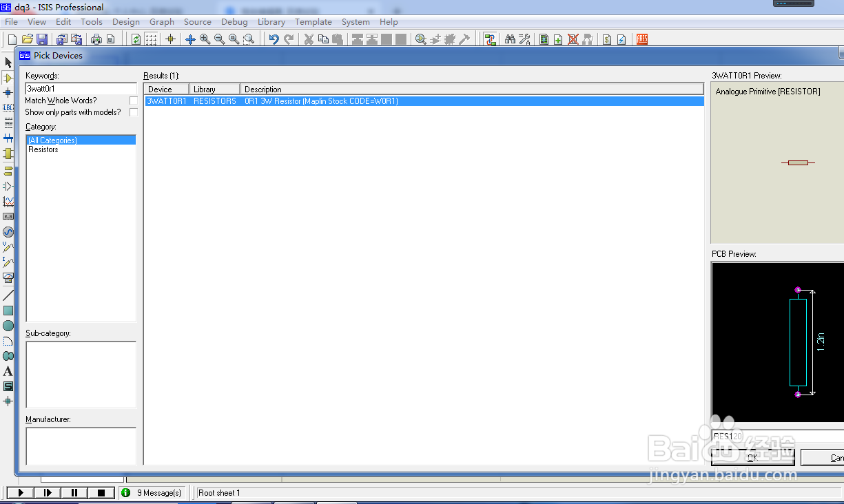Tick Show only parts with models checkbox
This screenshot has height=504, width=844.
tap(133, 112)
